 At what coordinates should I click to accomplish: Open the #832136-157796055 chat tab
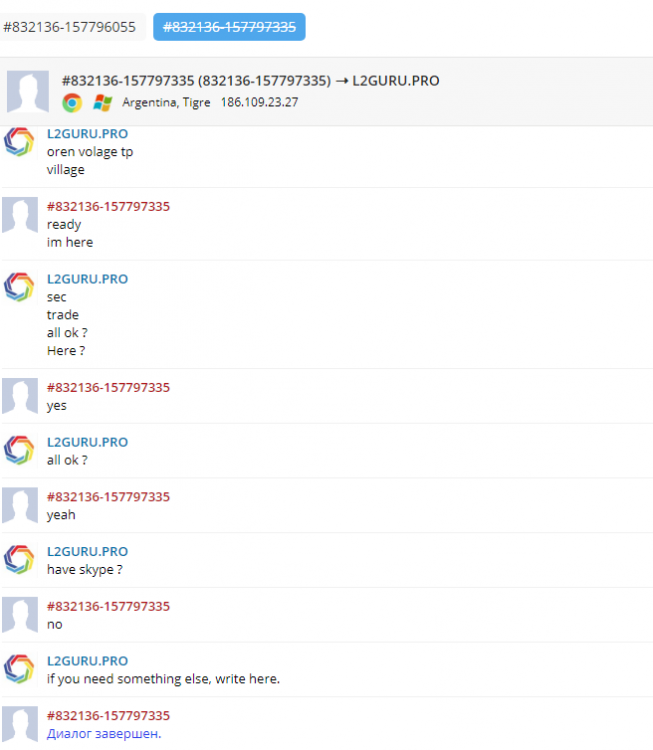click(x=69, y=27)
